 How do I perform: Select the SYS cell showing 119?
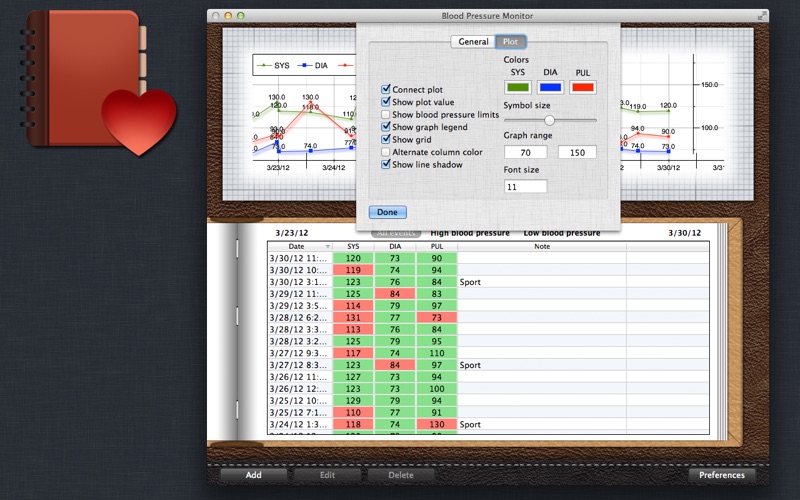tap(353, 270)
